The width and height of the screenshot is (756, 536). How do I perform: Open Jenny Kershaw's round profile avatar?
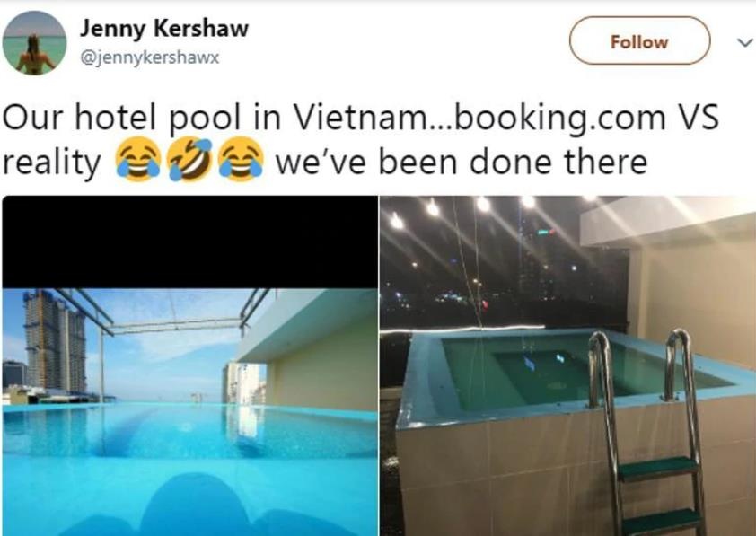(34, 43)
